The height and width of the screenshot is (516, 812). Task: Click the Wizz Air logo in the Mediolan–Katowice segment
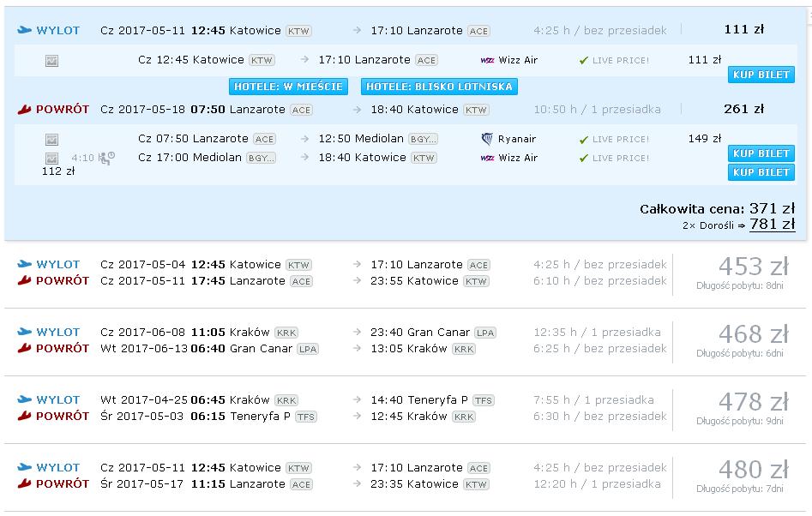(487, 158)
